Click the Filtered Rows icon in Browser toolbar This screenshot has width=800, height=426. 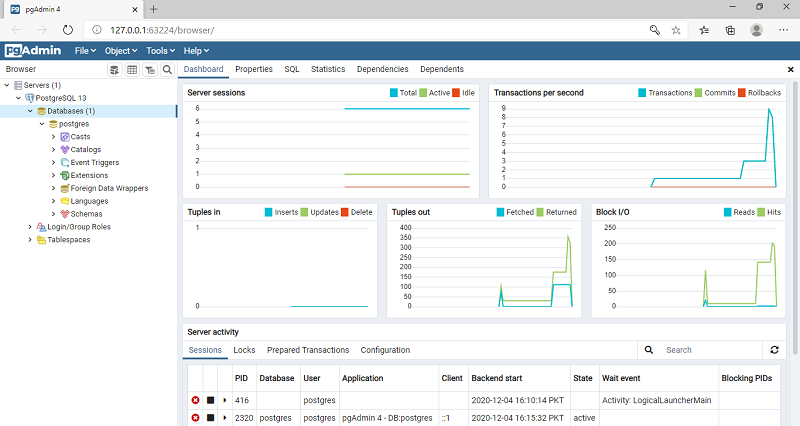150,69
